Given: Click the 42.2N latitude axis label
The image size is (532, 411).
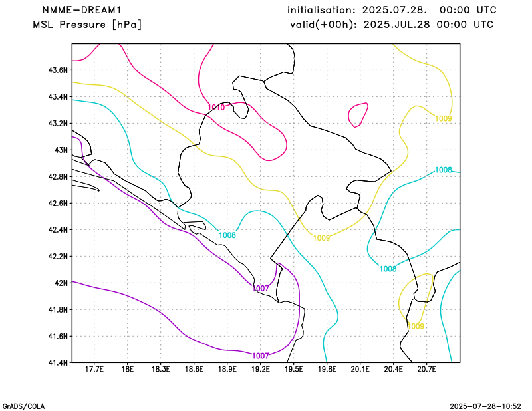Looking at the screenshot, I should (58, 257).
